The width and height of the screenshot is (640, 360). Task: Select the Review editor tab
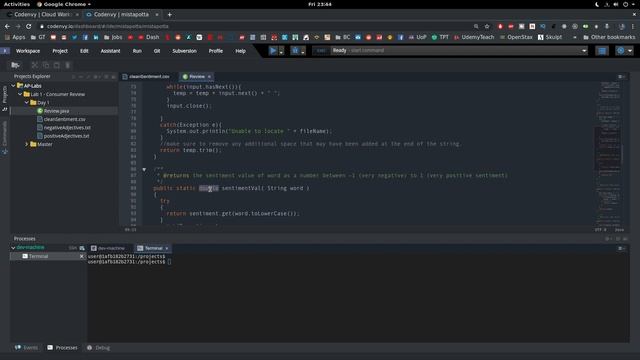pyautogui.click(x=197, y=77)
